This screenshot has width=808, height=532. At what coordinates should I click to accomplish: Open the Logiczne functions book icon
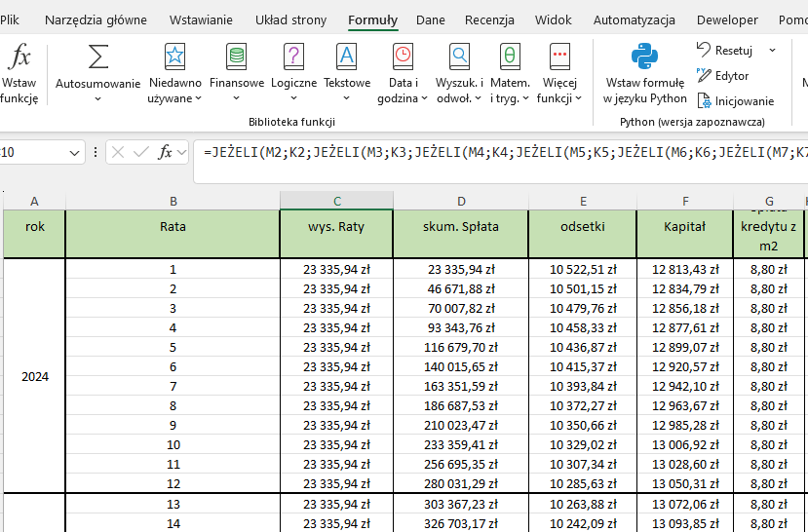(293, 57)
